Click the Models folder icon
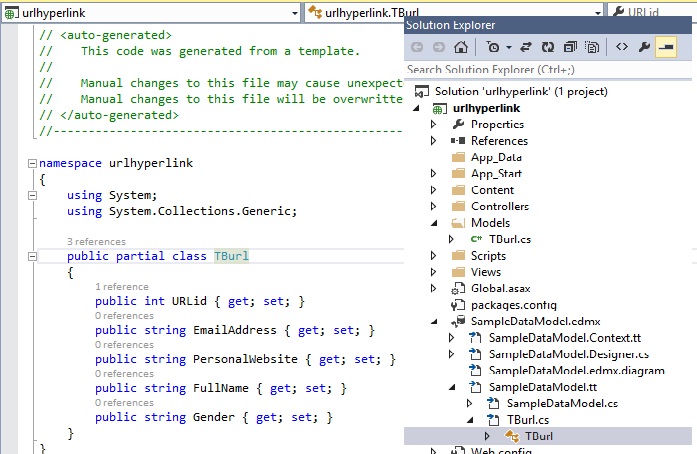This screenshot has width=697, height=454. tap(458, 223)
